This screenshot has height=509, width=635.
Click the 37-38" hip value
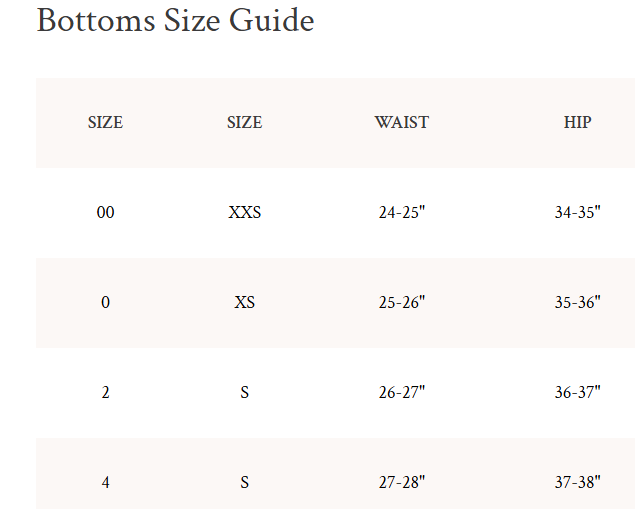577,482
